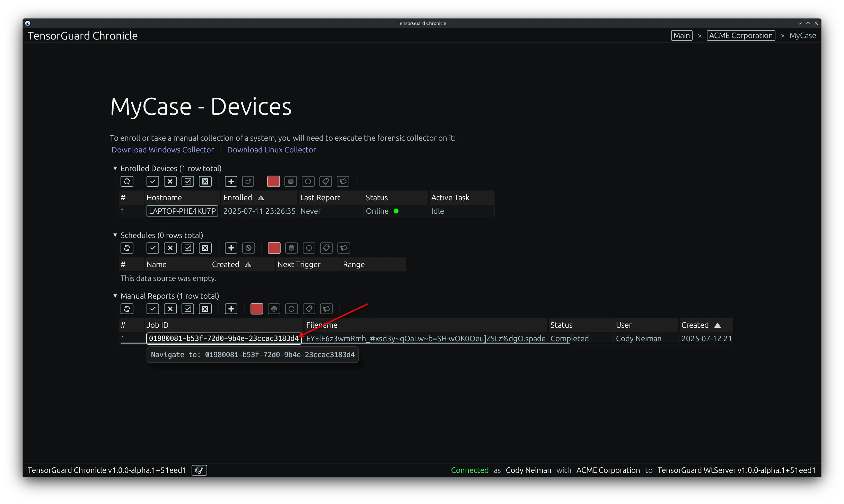Click the flag icon in Schedules toolbar

[344, 248]
